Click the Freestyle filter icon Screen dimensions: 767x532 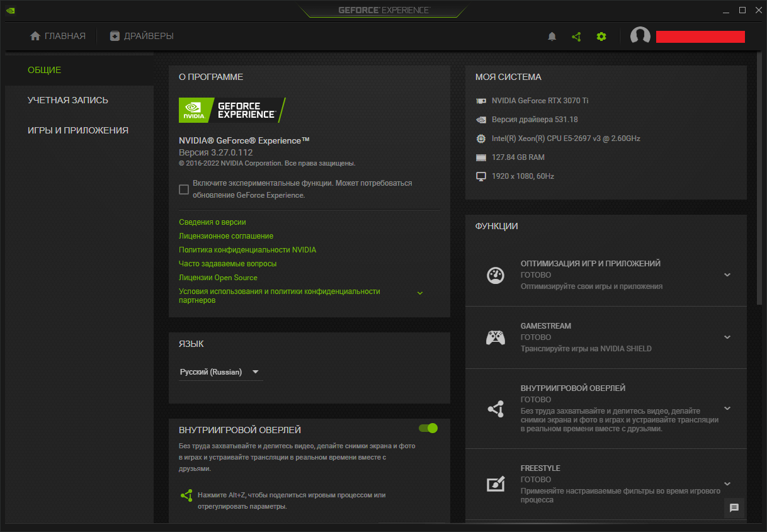(496, 484)
